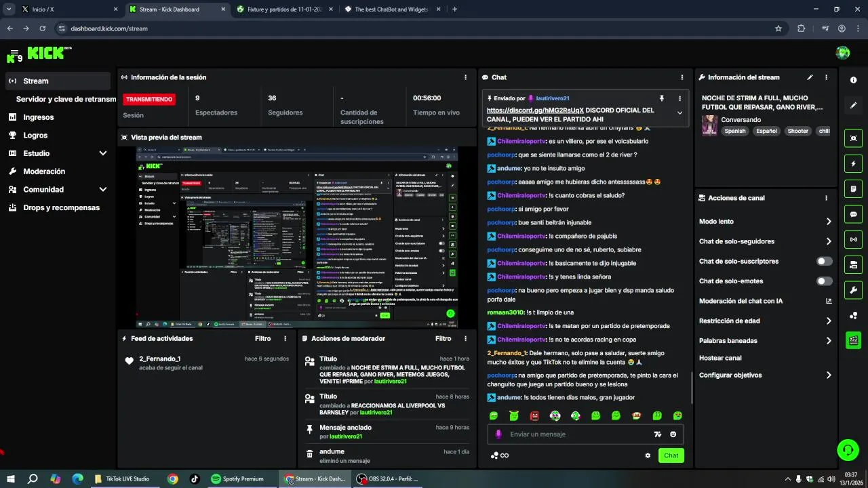
Task: Toggle Chat de solo-emotes switch
Action: click(825, 281)
